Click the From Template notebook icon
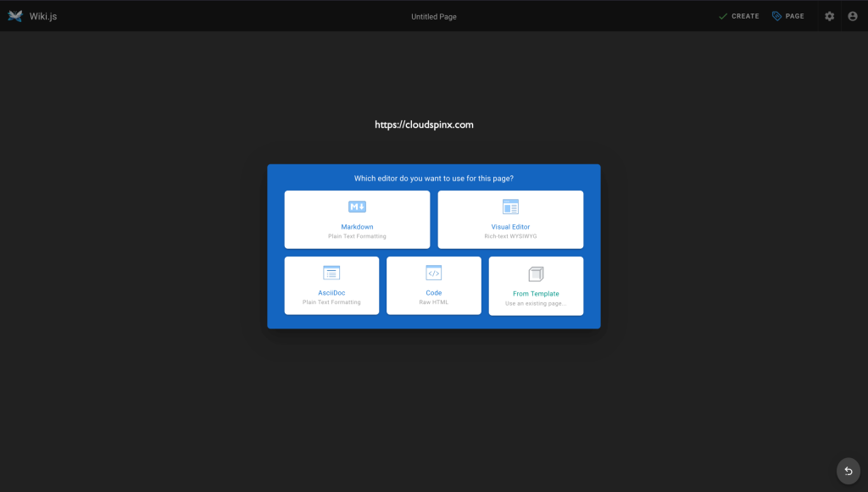Viewport: 868px width, 492px height. 536,273
